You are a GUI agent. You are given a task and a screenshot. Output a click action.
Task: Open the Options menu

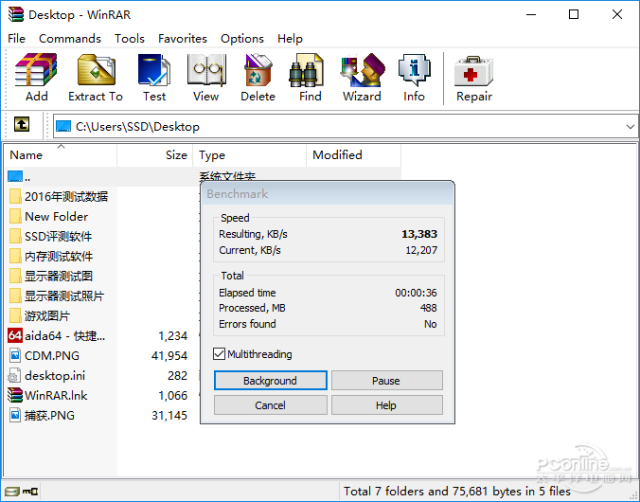click(x=242, y=38)
